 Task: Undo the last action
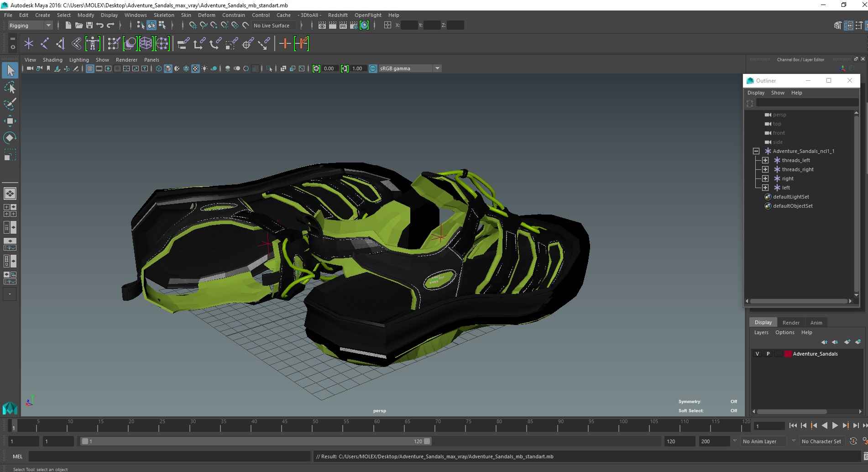click(100, 25)
